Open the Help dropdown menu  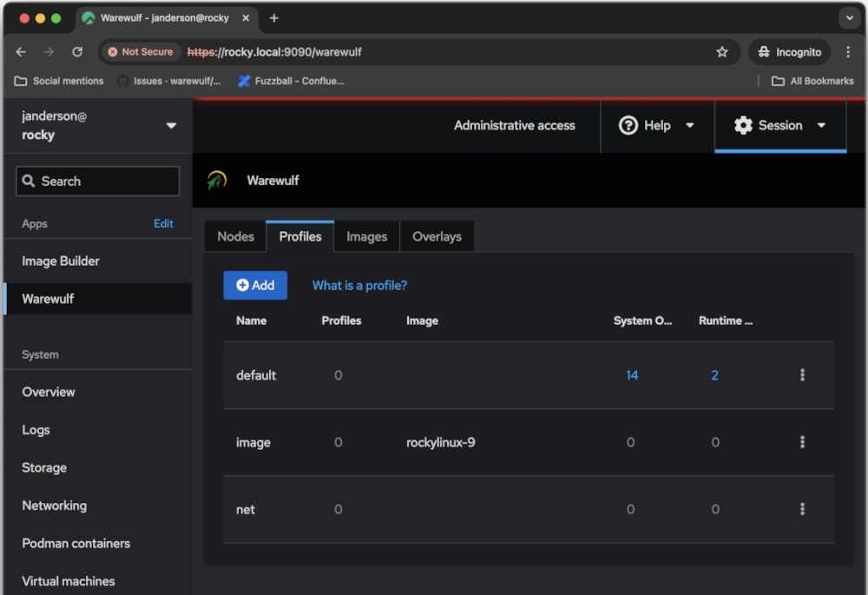[656, 125]
